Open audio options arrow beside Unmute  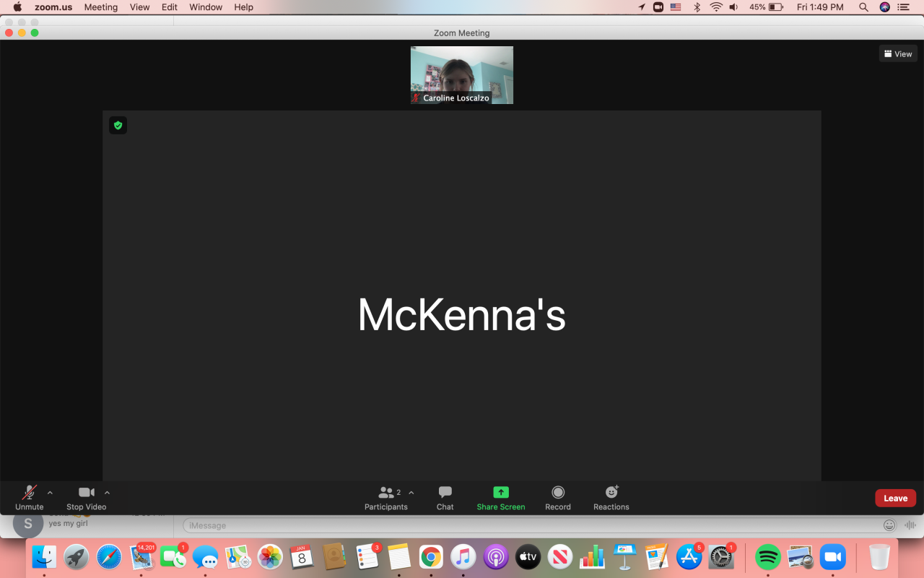[x=50, y=493]
